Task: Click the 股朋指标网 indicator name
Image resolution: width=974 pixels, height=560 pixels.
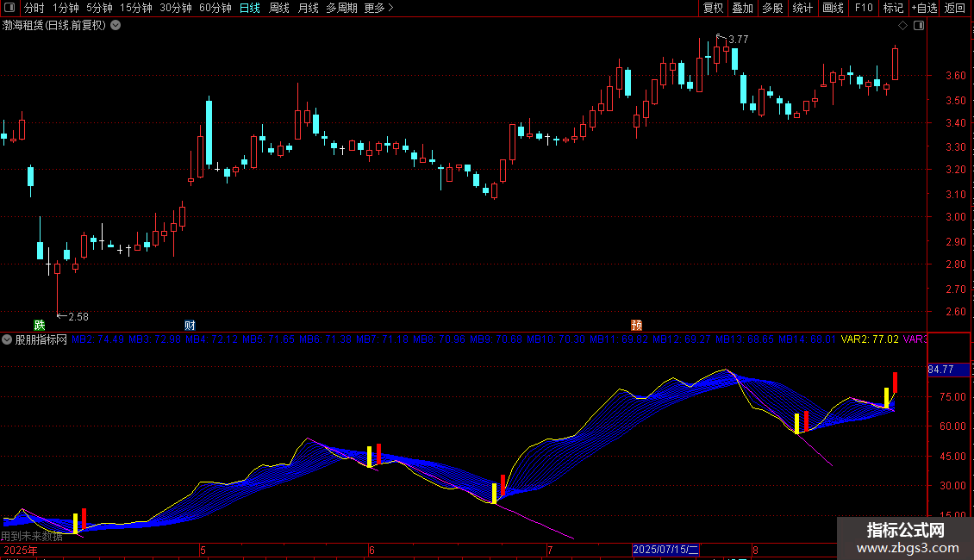Action: (x=41, y=339)
